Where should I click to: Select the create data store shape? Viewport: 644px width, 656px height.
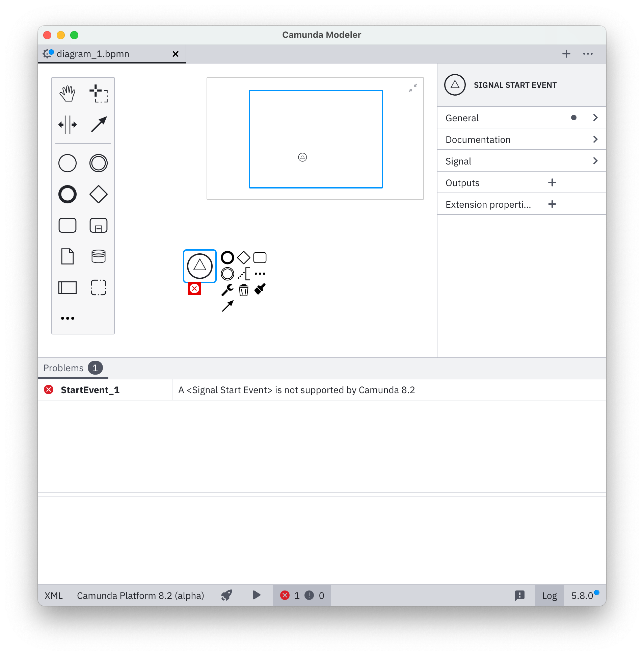[99, 256]
